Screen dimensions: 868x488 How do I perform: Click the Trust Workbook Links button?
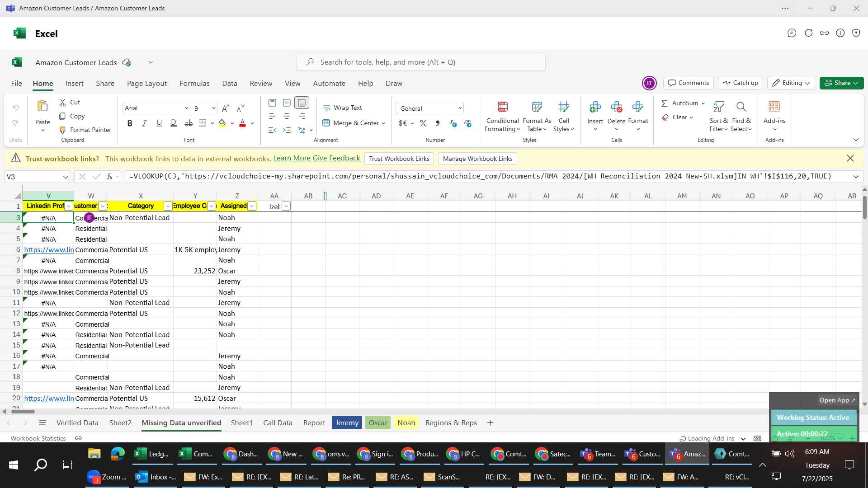pyautogui.click(x=399, y=159)
